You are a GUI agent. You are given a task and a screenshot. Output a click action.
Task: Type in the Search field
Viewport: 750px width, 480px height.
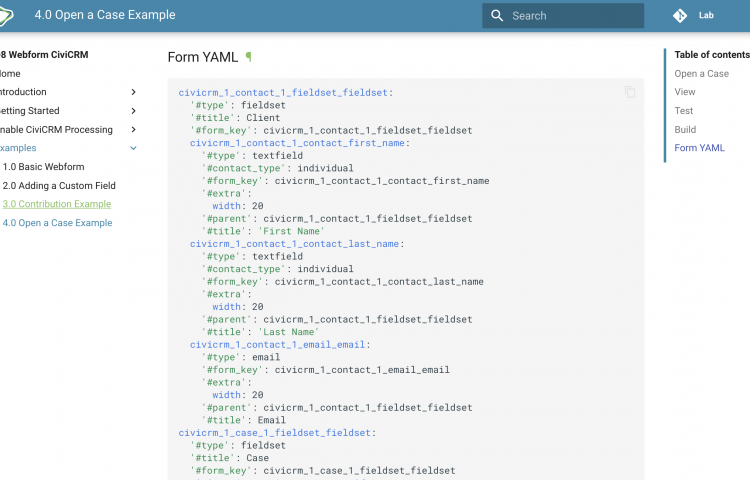pos(575,16)
